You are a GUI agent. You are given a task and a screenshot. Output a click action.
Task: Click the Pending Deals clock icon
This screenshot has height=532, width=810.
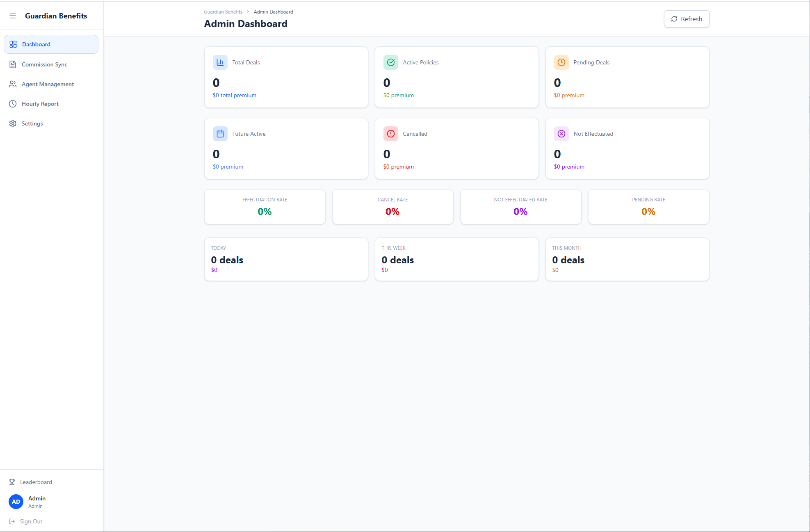(561, 62)
